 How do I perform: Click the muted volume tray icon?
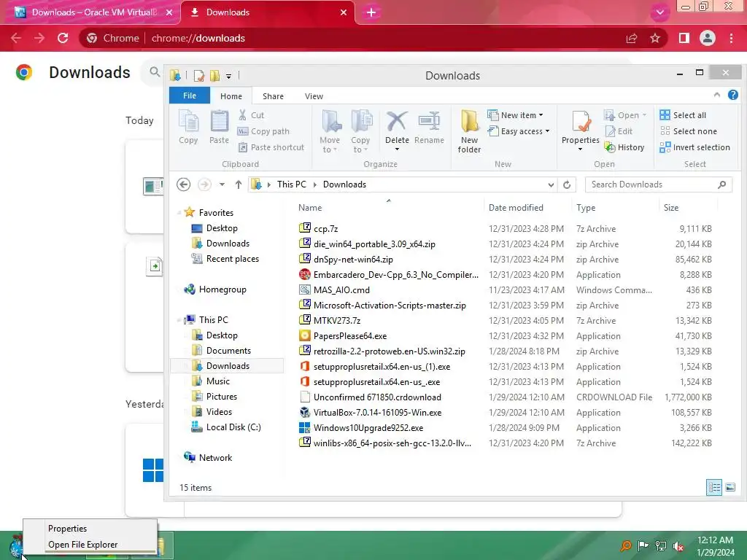[678, 545]
